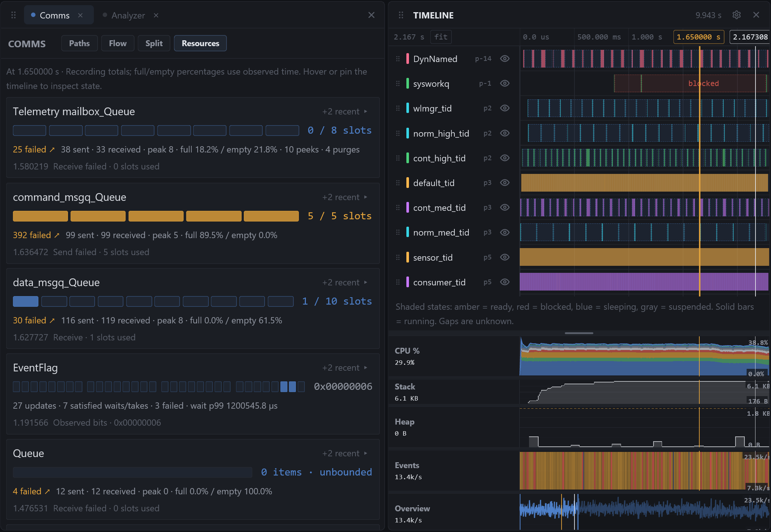
Task: Grab the consumer_tid row drag handle
Action: coord(398,282)
